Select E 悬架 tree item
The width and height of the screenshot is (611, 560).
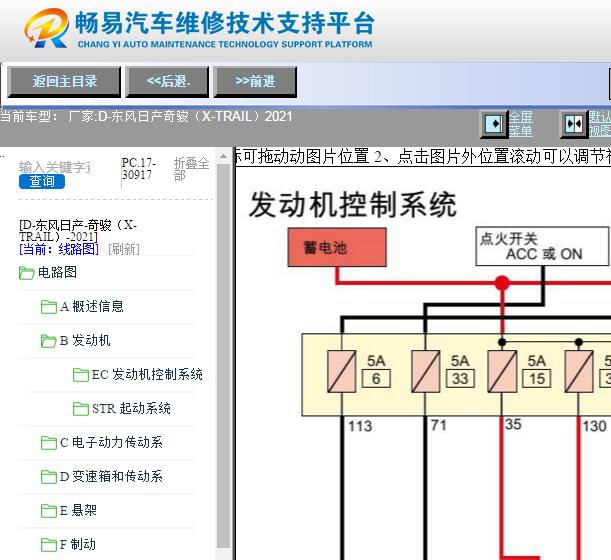tap(78, 510)
